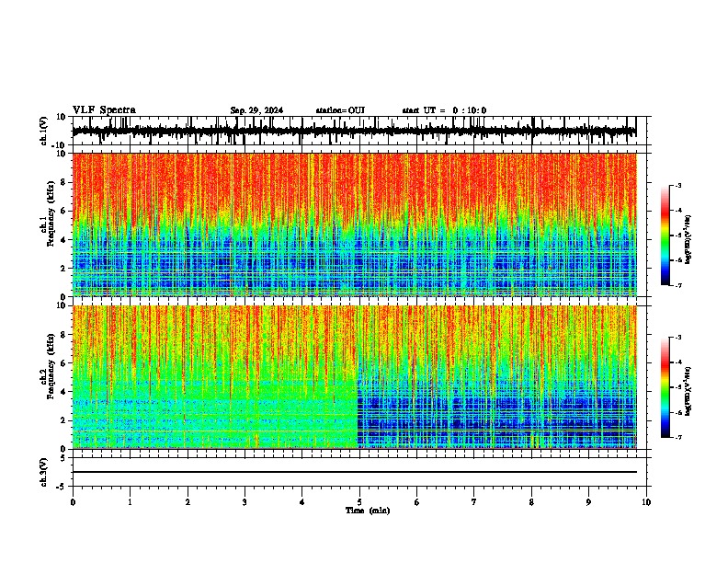Click the "station=OUI" header text
Viewport: 728px width, 563px height.
(x=340, y=110)
